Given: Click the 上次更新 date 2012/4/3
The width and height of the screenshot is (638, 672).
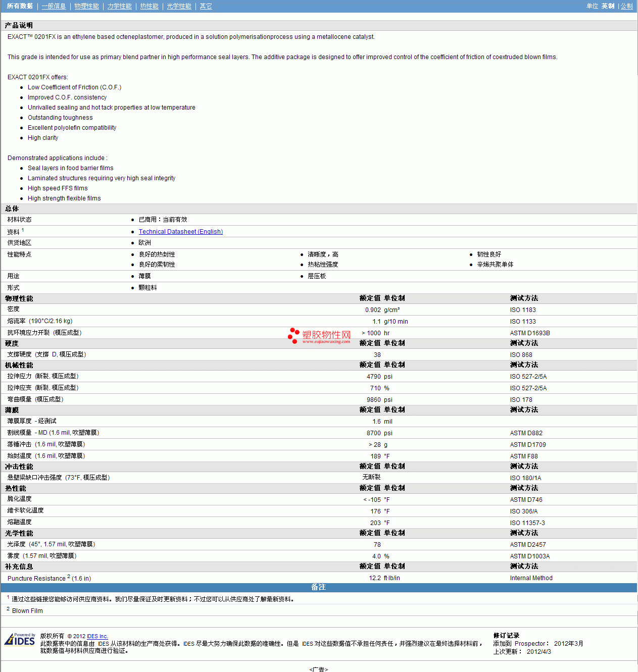Looking at the screenshot, I should click(539, 652).
